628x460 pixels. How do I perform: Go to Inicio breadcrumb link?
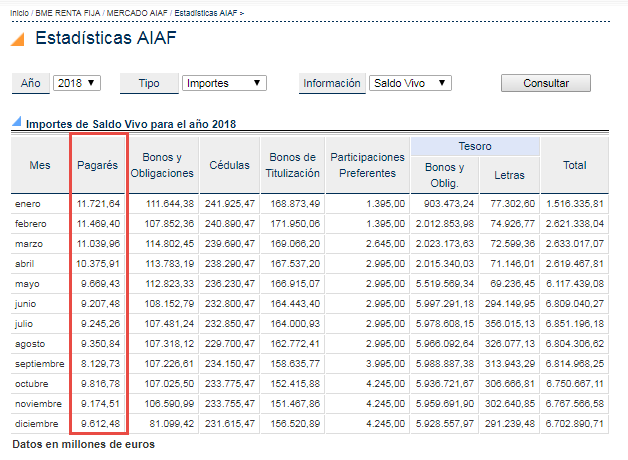coord(19,13)
